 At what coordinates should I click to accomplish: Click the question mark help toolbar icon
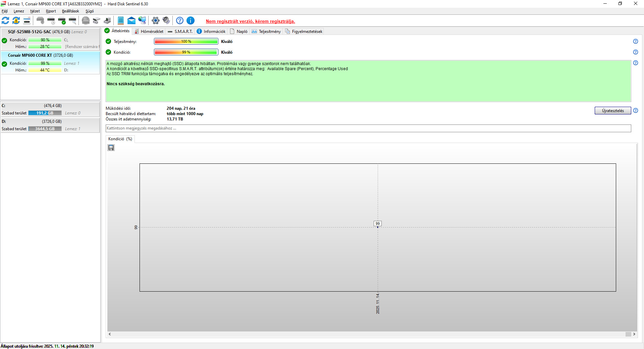(x=180, y=20)
